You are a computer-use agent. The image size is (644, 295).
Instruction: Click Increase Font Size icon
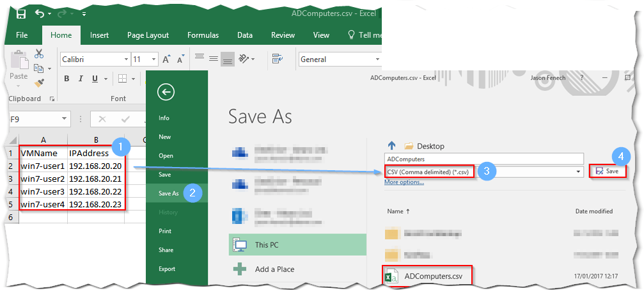[x=166, y=60]
